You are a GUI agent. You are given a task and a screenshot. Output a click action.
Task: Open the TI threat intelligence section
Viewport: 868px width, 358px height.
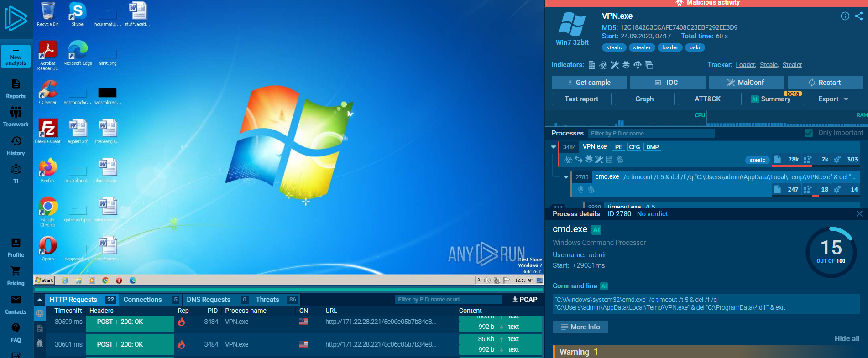(16, 175)
